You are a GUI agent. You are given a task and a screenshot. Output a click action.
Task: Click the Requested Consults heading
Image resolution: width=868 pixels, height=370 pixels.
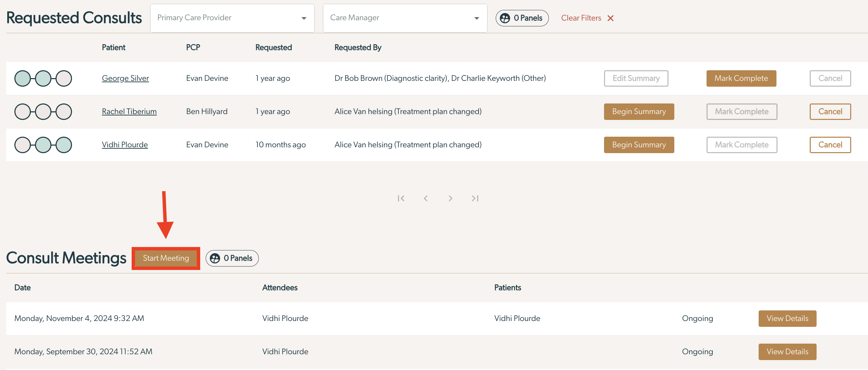(74, 18)
